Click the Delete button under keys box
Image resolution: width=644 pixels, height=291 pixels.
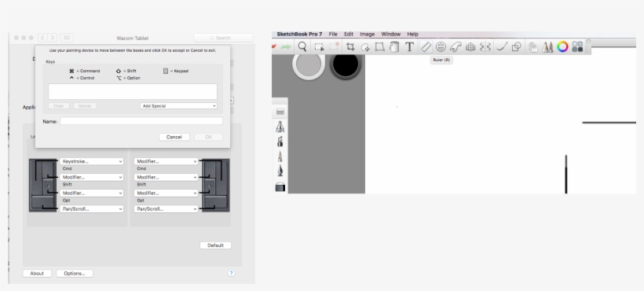click(85, 106)
